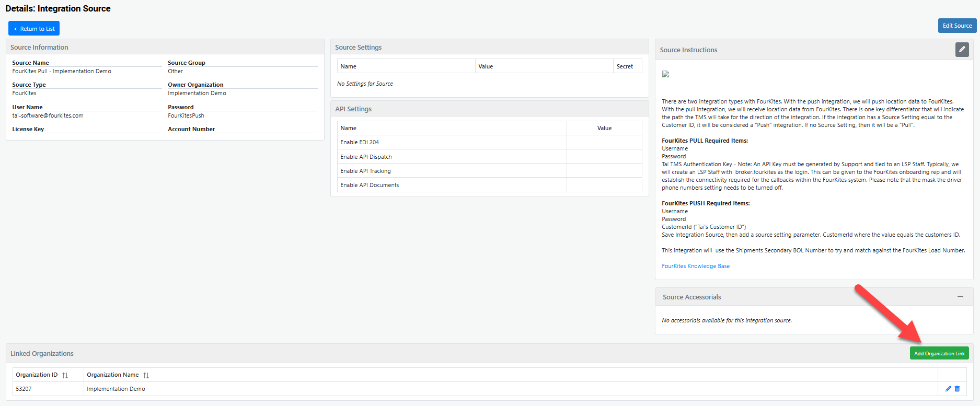Click the Value header in API Settings
Viewport: 980px width, 406px height.
click(x=604, y=128)
